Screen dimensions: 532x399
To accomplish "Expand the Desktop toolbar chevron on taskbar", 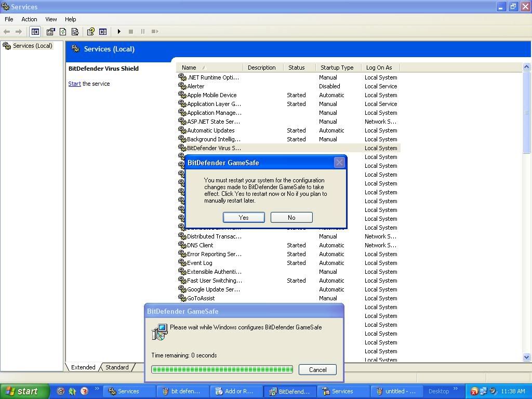I will (x=456, y=388).
